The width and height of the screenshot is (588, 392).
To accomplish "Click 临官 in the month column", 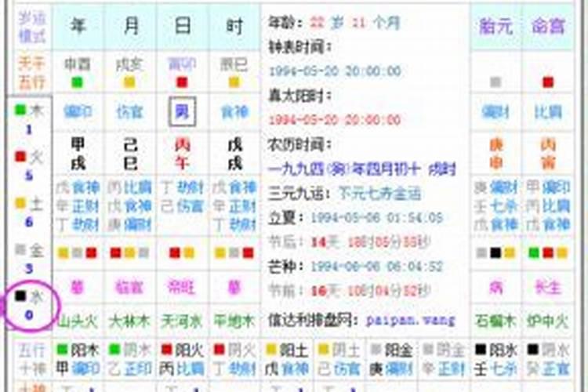I will (x=129, y=288).
